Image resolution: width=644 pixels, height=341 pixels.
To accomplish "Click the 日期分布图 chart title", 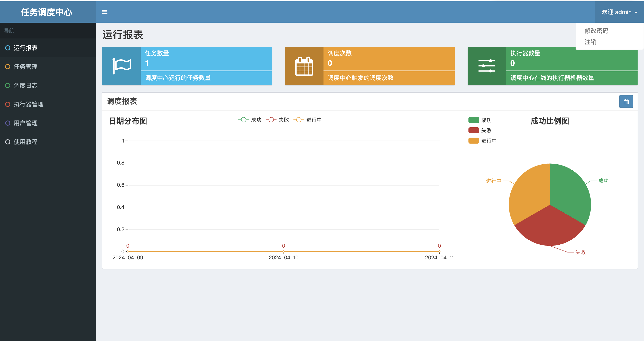I will 128,121.
